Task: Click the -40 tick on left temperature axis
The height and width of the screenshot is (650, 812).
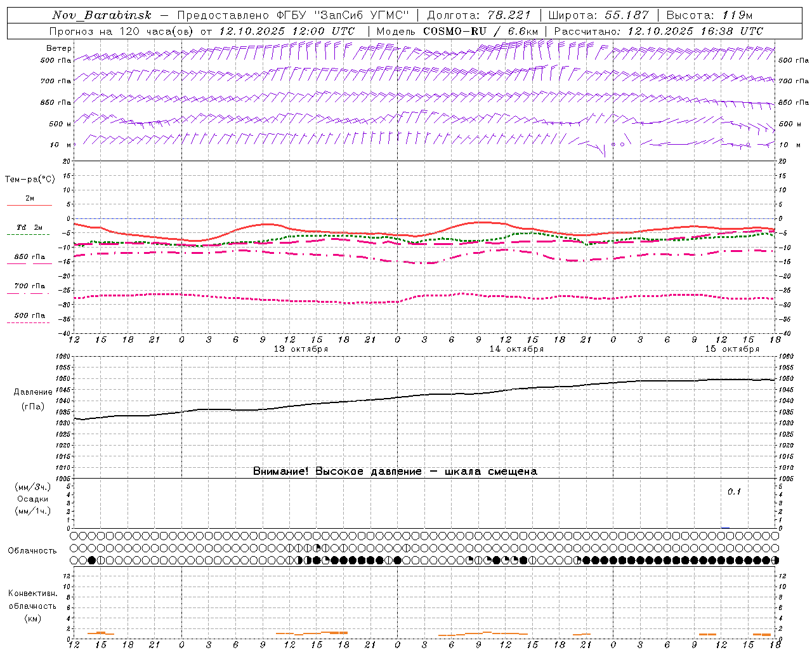Action: 66,333
